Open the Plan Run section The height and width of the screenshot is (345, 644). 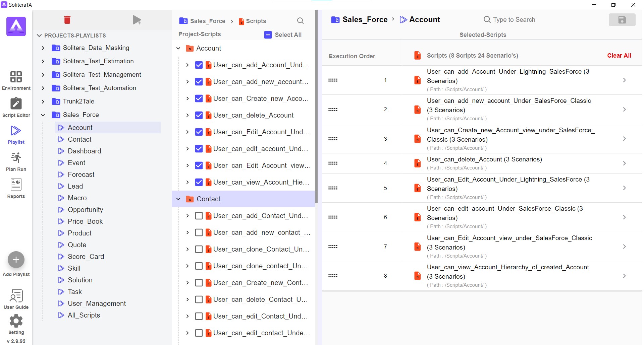[16, 161]
